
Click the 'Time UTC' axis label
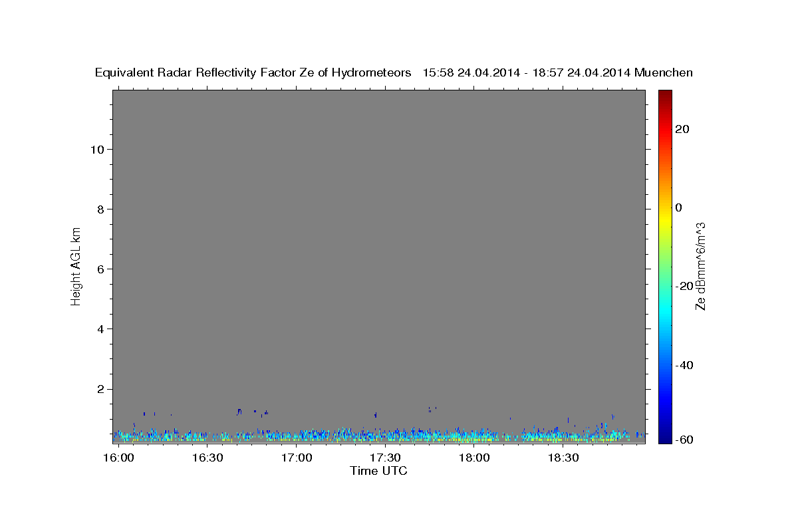[x=378, y=471]
